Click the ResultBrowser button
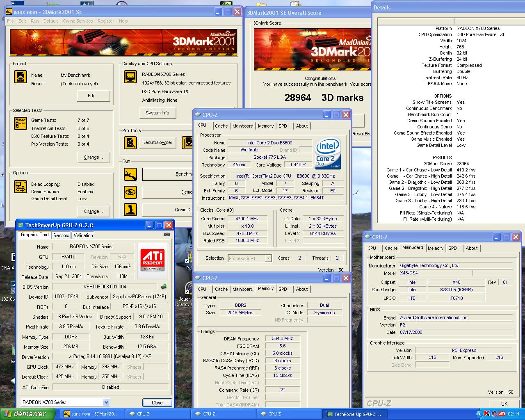Image resolution: width=525 pixels, height=420 pixels. coord(157,142)
